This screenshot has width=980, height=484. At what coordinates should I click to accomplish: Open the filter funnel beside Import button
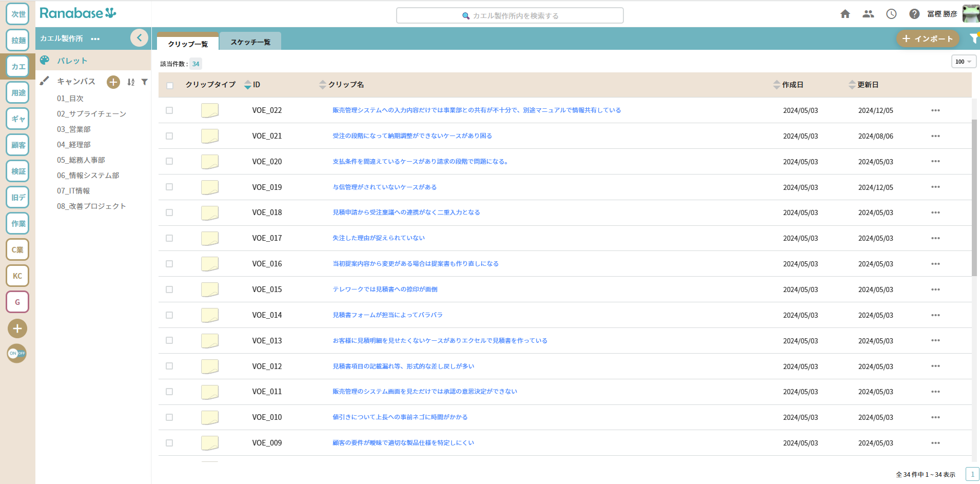pos(973,38)
